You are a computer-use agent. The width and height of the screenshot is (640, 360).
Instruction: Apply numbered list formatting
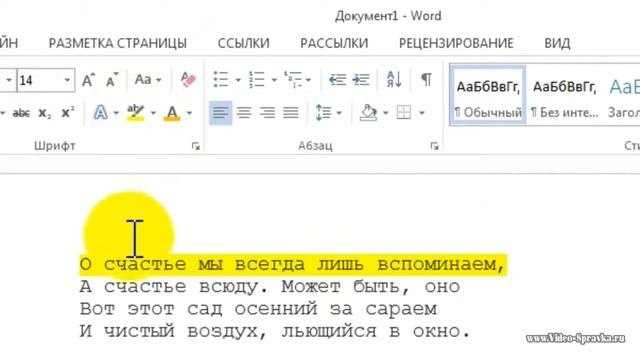[x=257, y=80]
